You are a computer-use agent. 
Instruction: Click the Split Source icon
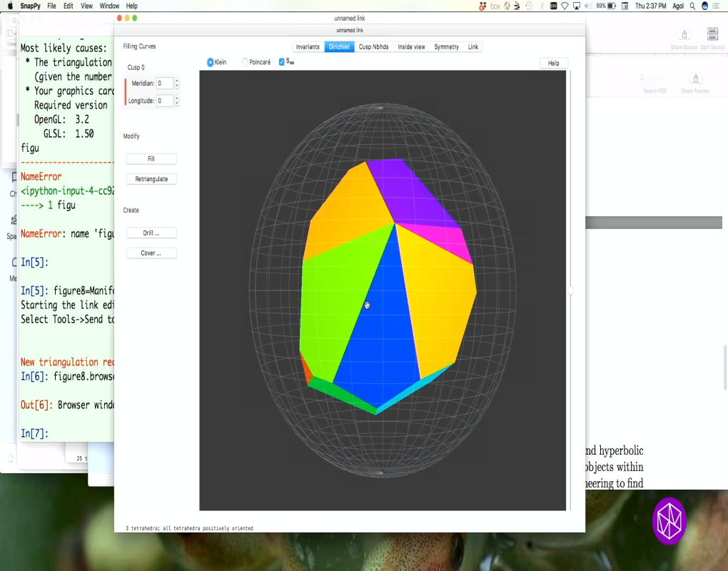(x=712, y=35)
